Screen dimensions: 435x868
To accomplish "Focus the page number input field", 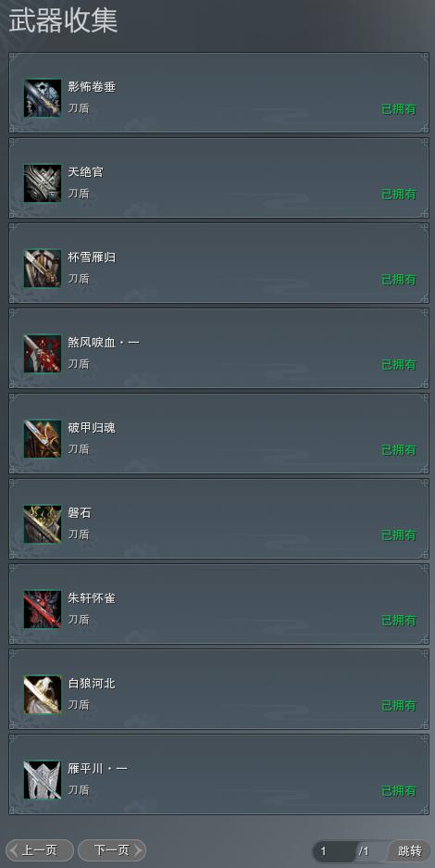I will [335, 851].
